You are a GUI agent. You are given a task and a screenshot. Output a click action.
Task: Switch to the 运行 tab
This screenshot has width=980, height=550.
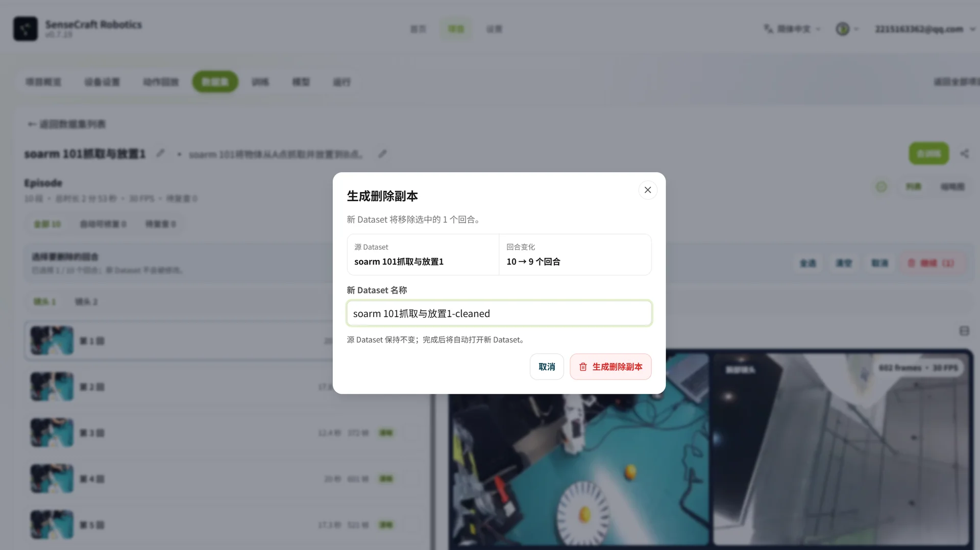pyautogui.click(x=341, y=82)
